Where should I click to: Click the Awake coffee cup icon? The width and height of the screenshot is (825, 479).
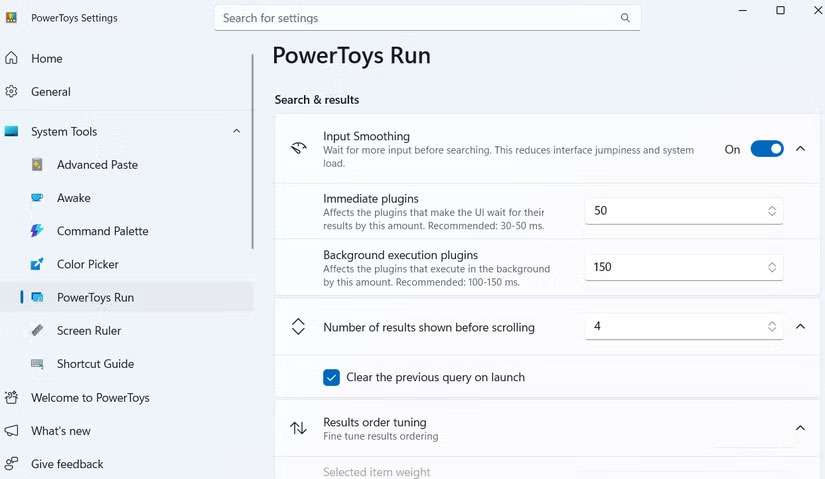37,198
